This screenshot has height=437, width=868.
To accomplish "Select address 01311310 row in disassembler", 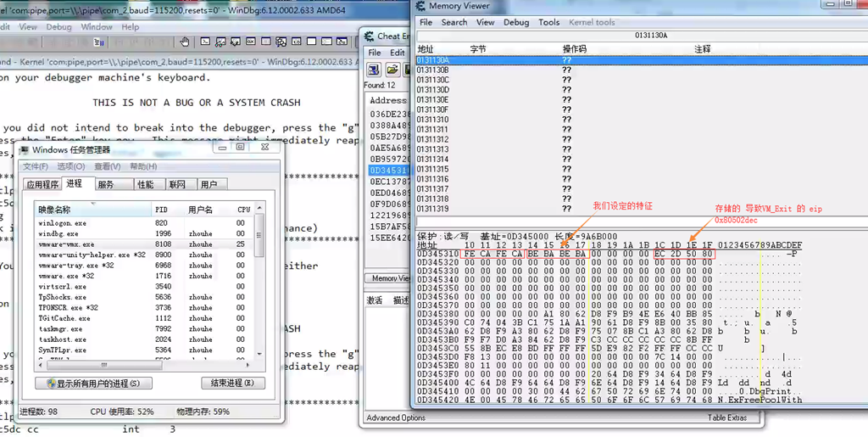I will [x=642, y=120].
